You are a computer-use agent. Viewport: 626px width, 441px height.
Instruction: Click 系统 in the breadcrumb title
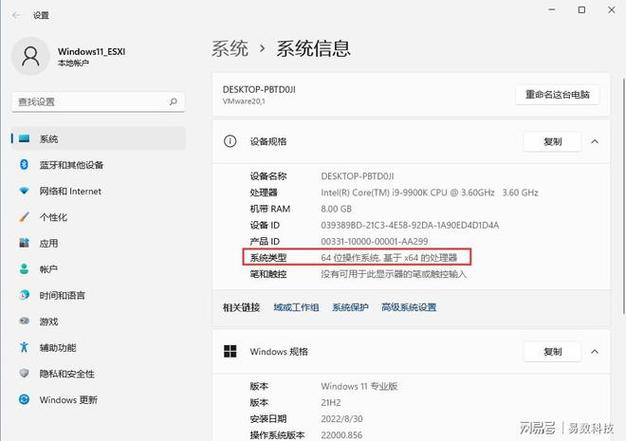pos(230,49)
